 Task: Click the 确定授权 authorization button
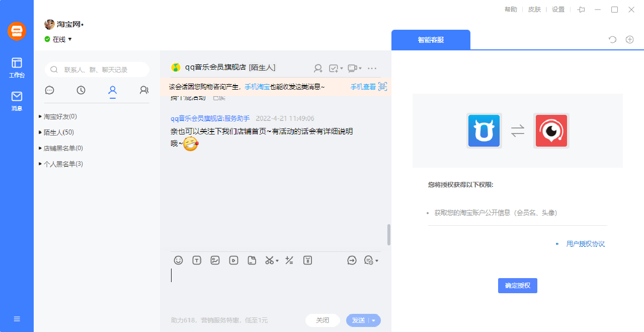pos(517,285)
